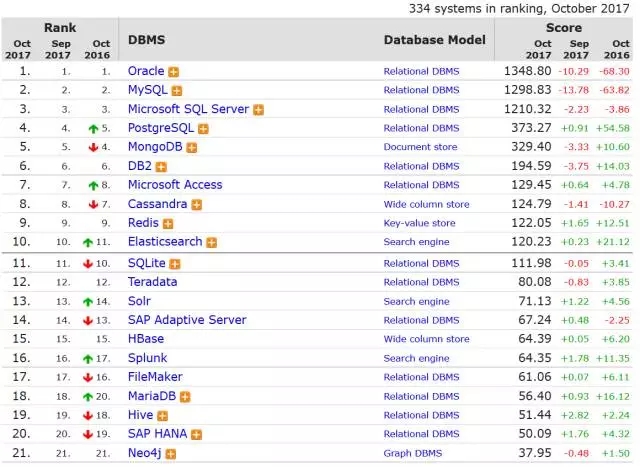Image resolution: width=640 pixels, height=467 pixels.
Task: Open the HBase link
Action: [x=146, y=339]
